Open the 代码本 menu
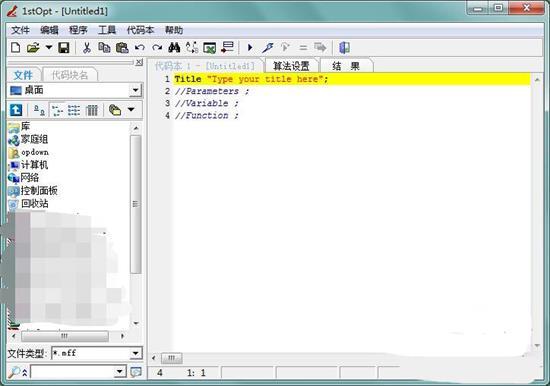The height and width of the screenshot is (386, 550). click(140, 30)
